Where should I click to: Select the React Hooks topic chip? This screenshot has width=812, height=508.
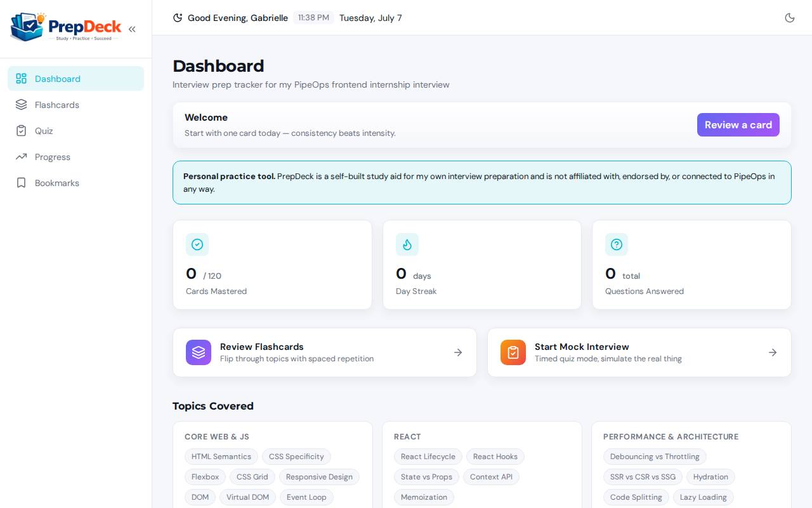[x=495, y=457]
